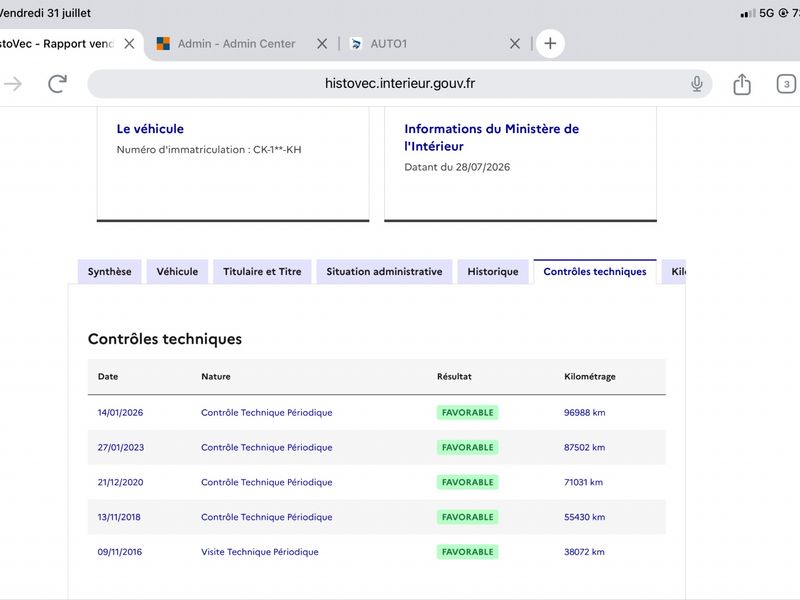Tap the cellular signal bars icon
Viewport: 800px width, 600px height.
click(748, 14)
